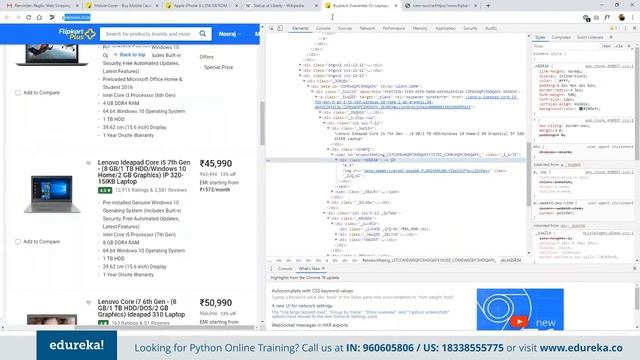Image resolution: width=640 pixels, height=360 pixels.
Task: Switch to DevTools Console tab
Action: pos(323,28)
